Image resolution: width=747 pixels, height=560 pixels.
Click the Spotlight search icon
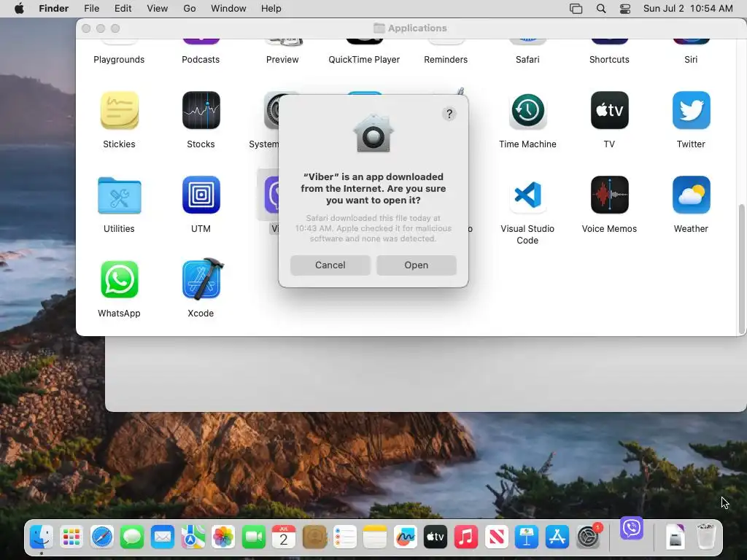point(601,9)
